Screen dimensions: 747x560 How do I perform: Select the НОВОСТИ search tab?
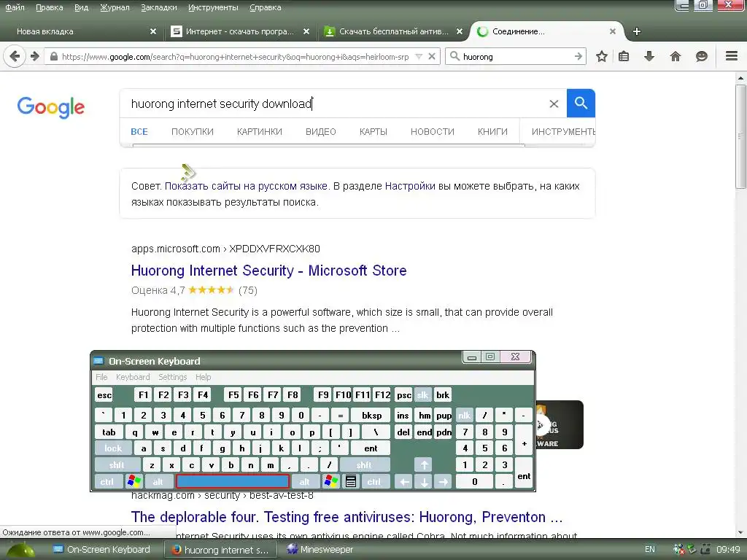point(433,131)
